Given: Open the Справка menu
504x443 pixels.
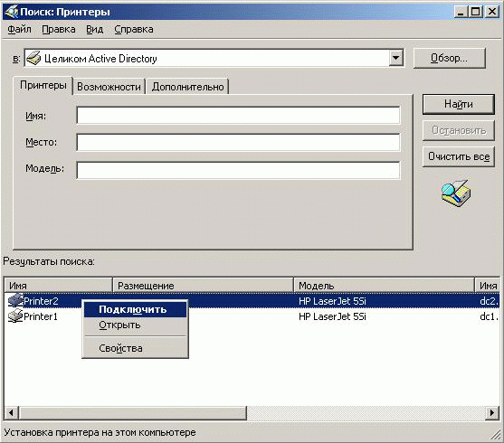Looking at the screenshot, I should [x=134, y=29].
